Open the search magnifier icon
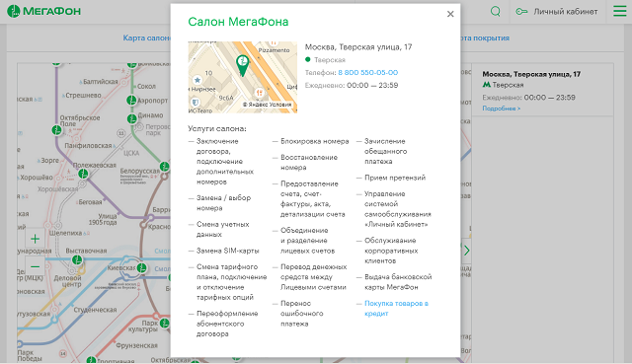The height and width of the screenshot is (364, 632). pos(496,11)
